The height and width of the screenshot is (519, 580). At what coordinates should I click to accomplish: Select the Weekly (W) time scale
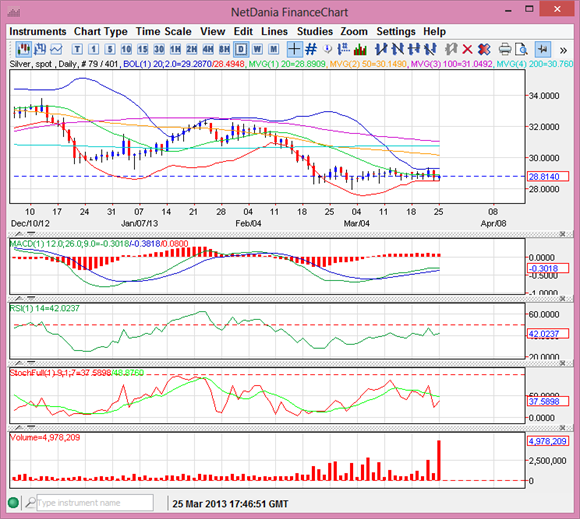[257, 49]
